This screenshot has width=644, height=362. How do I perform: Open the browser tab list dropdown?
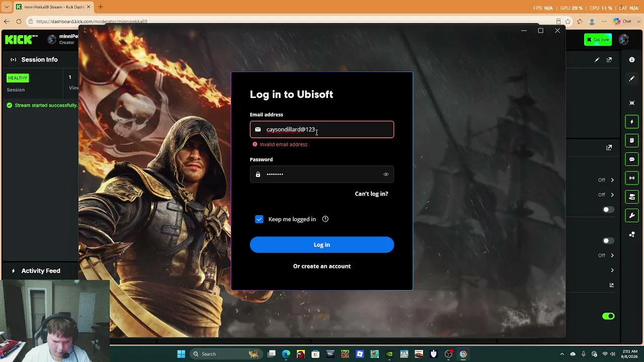7,7
